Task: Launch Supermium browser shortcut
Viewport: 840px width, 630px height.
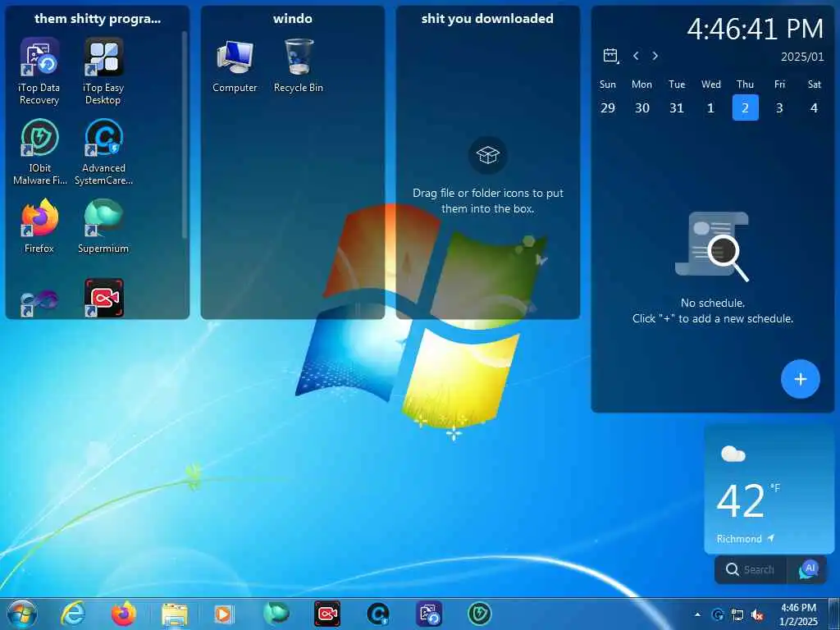Action: (103, 226)
